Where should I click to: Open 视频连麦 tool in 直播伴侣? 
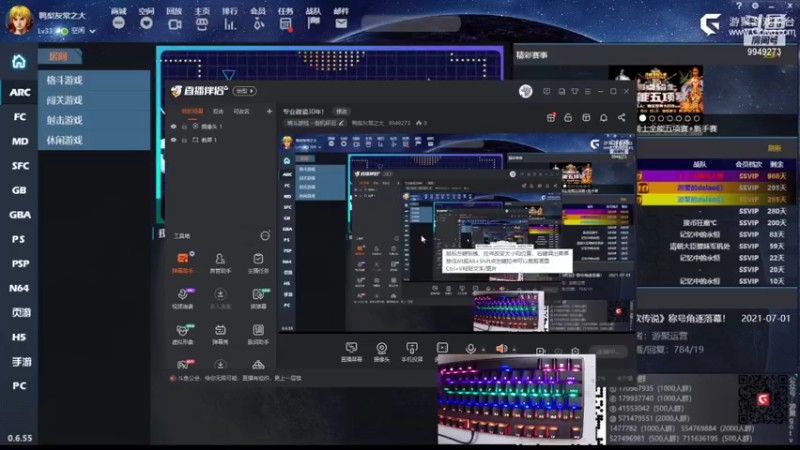coord(183,298)
